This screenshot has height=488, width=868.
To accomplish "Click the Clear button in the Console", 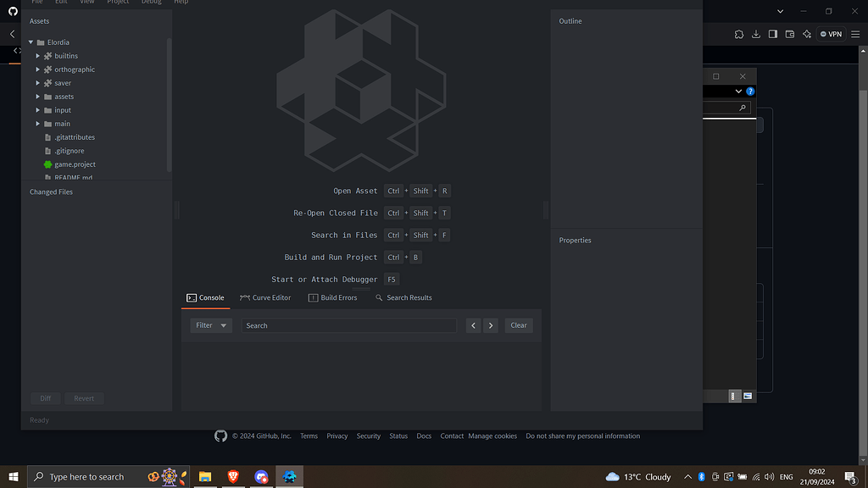I will [x=518, y=325].
